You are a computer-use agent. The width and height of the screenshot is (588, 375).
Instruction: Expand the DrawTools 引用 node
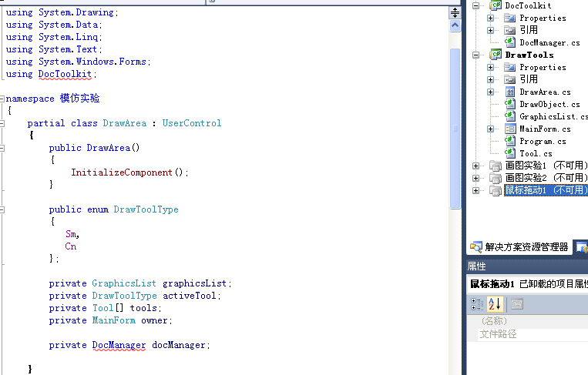[x=490, y=80]
